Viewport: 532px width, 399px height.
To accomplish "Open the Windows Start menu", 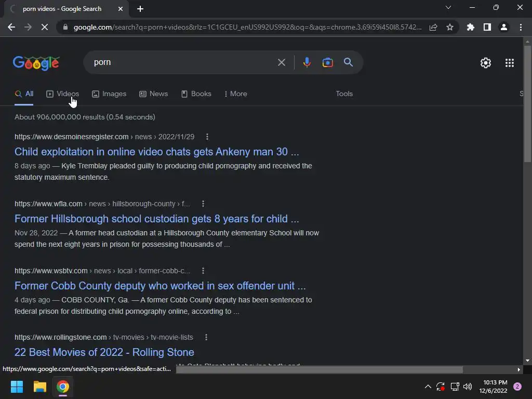I will pyautogui.click(x=17, y=387).
